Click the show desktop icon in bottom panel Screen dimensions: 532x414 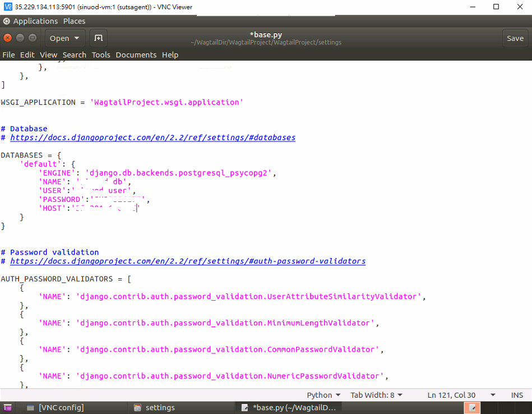click(7, 407)
